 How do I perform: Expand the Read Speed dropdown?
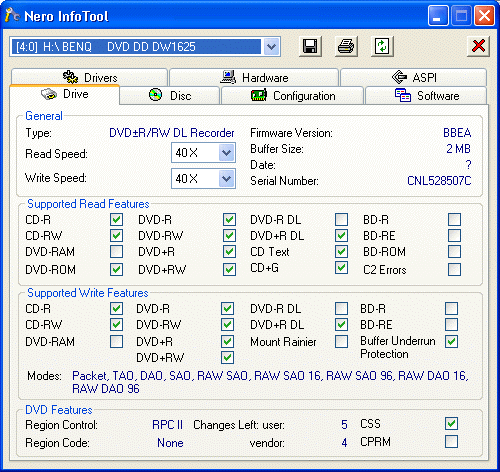tap(227, 153)
